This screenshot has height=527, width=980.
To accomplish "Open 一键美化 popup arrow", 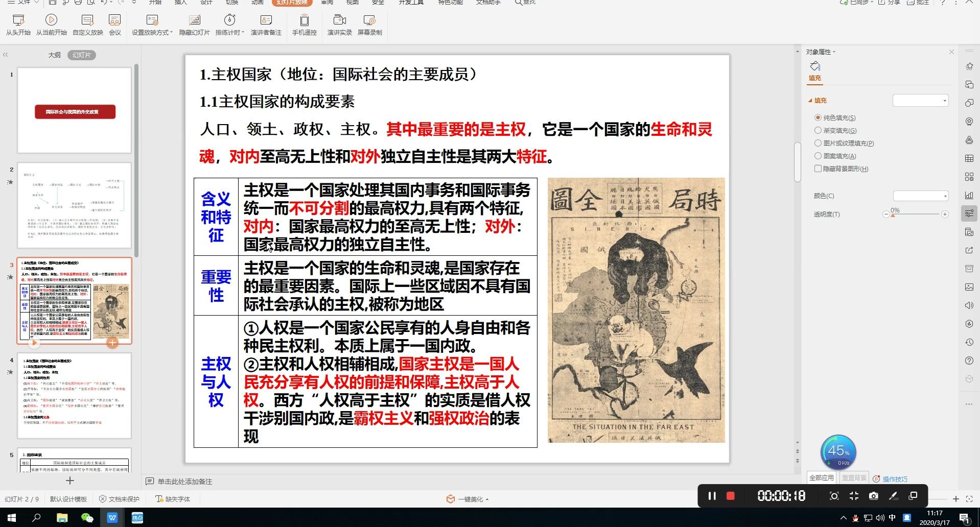I will point(487,499).
